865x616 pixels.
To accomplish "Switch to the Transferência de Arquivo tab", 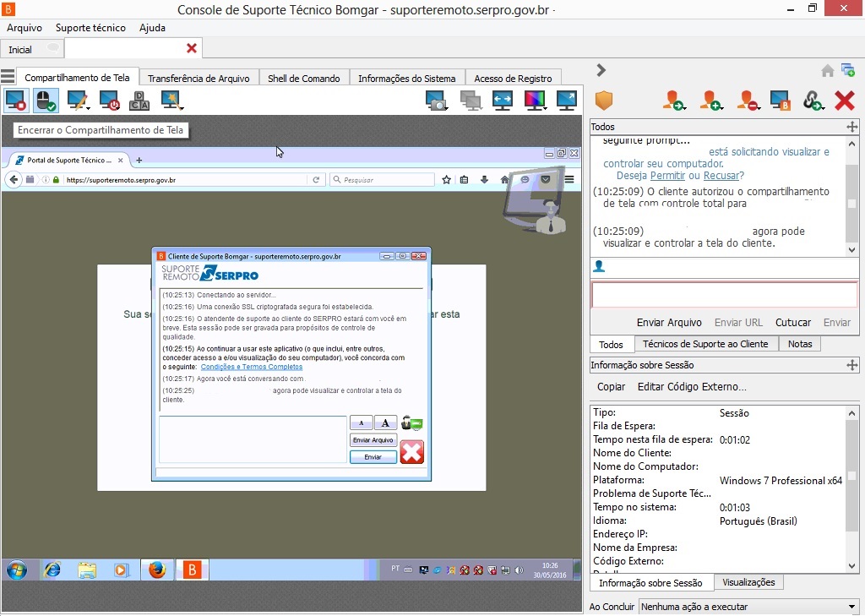I will (x=199, y=79).
